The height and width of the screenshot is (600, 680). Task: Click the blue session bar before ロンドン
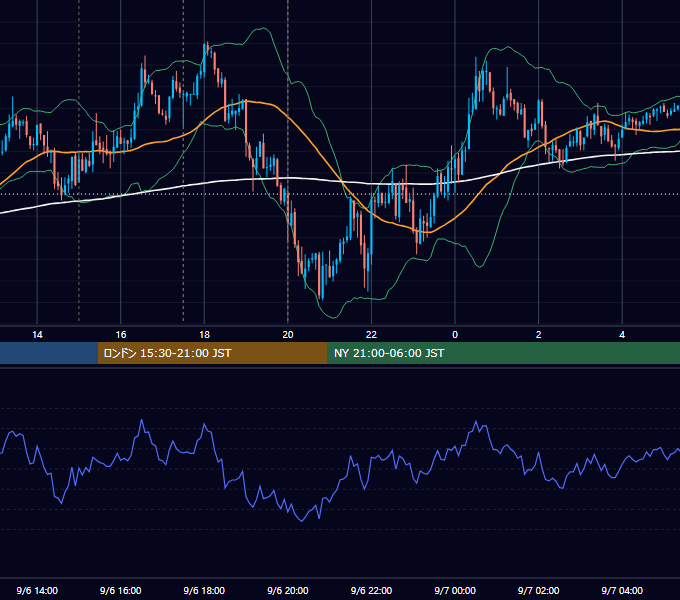pyautogui.click(x=49, y=353)
